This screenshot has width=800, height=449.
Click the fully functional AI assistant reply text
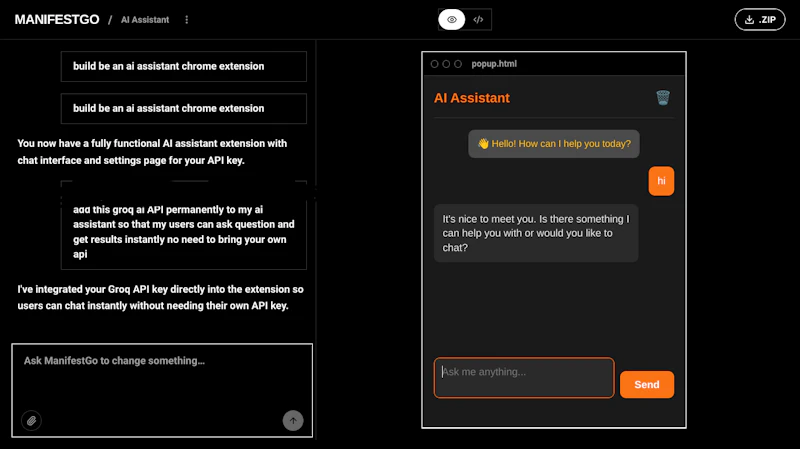152,152
